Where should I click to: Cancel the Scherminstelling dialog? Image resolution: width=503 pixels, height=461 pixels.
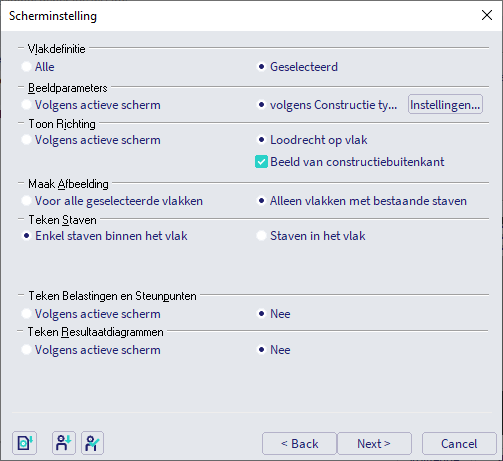459,444
